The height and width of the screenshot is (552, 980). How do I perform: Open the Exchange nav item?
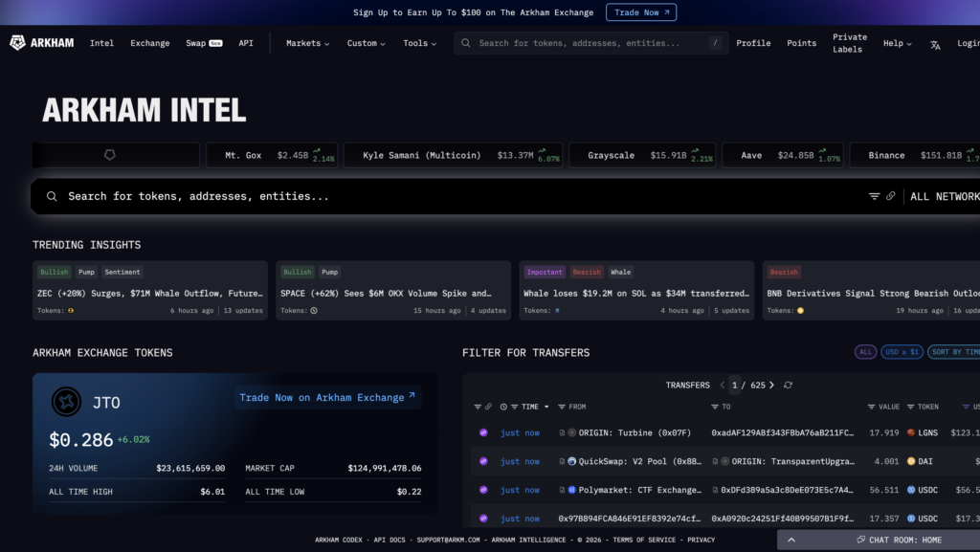click(149, 43)
